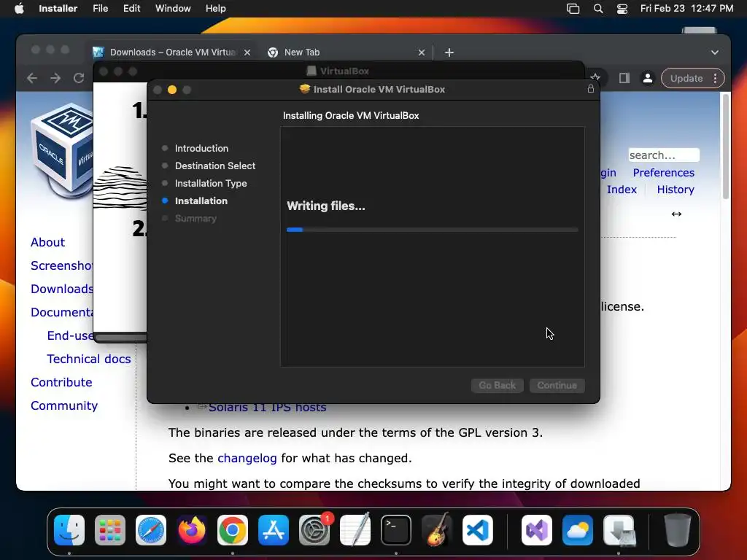Close the Downloads Oracle VM tab

tap(247, 52)
